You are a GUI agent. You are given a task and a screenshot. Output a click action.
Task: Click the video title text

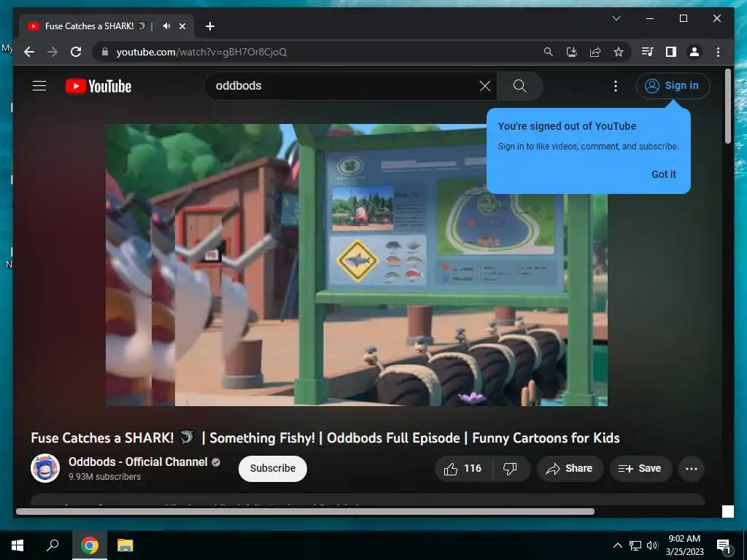pos(325,438)
